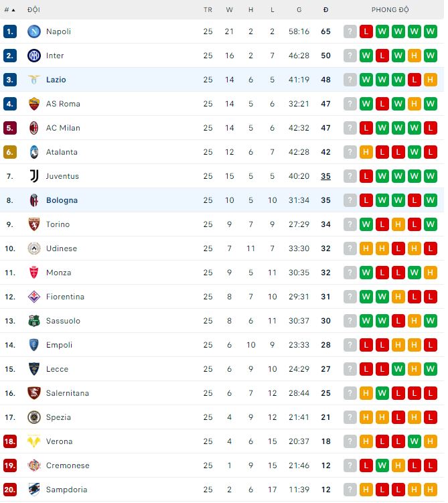Screen dimensions: 448x503
Task: Click the Sampdoria club crest icon
Action: pyautogui.click(x=34, y=490)
